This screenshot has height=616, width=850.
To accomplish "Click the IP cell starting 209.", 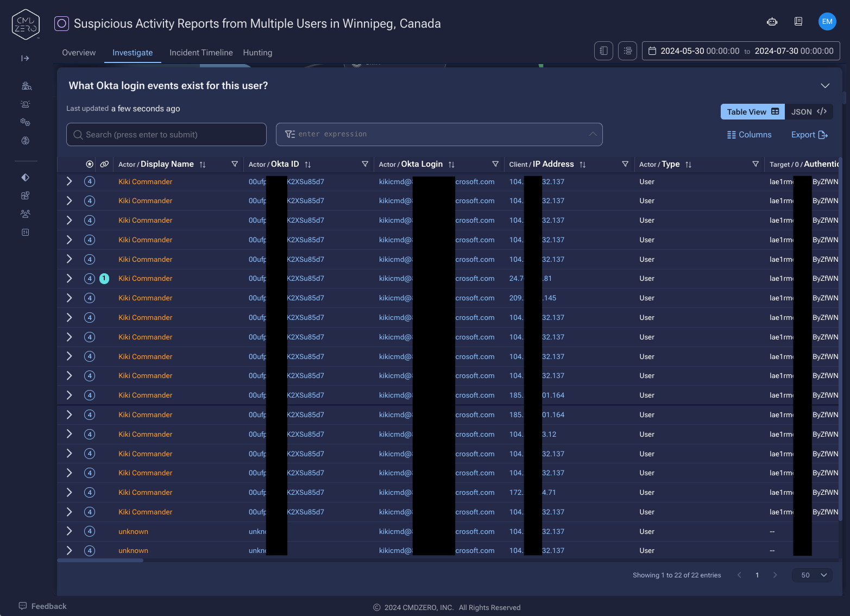I will click(533, 298).
